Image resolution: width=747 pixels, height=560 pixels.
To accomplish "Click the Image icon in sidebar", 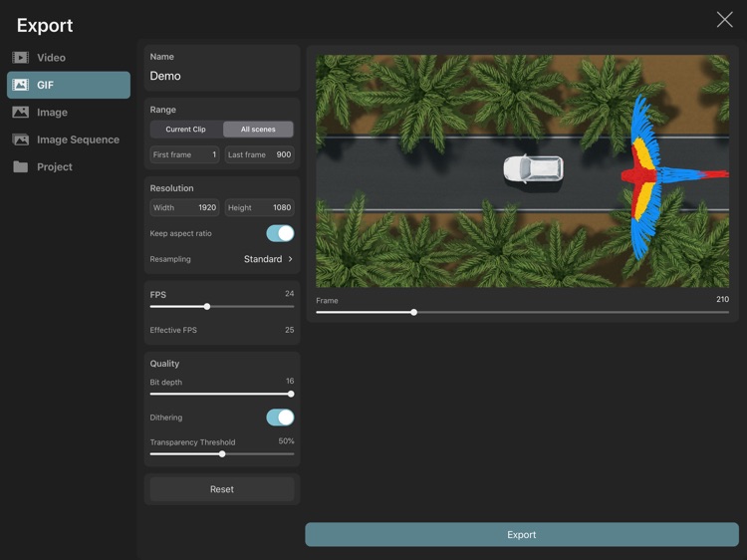I will click(x=20, y=113).
